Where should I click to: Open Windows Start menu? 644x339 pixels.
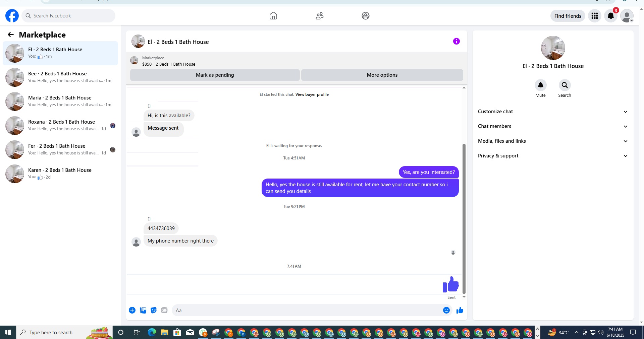(x=8, y=332)
